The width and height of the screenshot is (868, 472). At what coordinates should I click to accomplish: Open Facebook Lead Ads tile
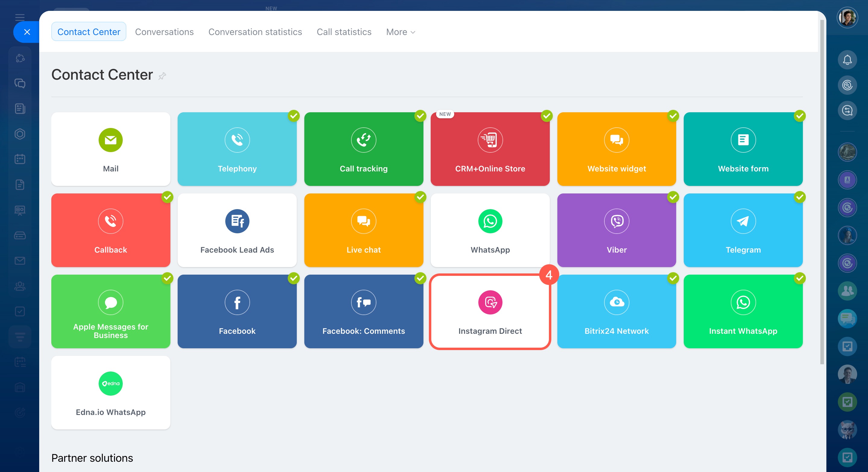[237, 230]
